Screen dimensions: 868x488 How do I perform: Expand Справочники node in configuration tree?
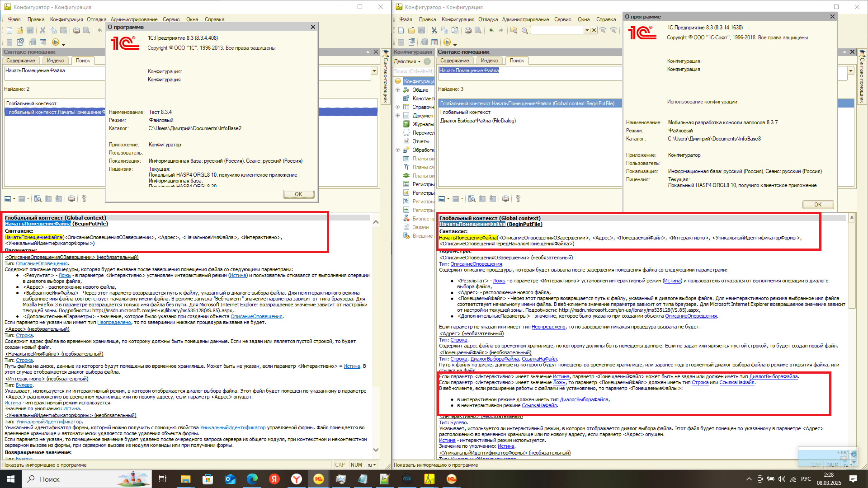click(x=398, y=107)
